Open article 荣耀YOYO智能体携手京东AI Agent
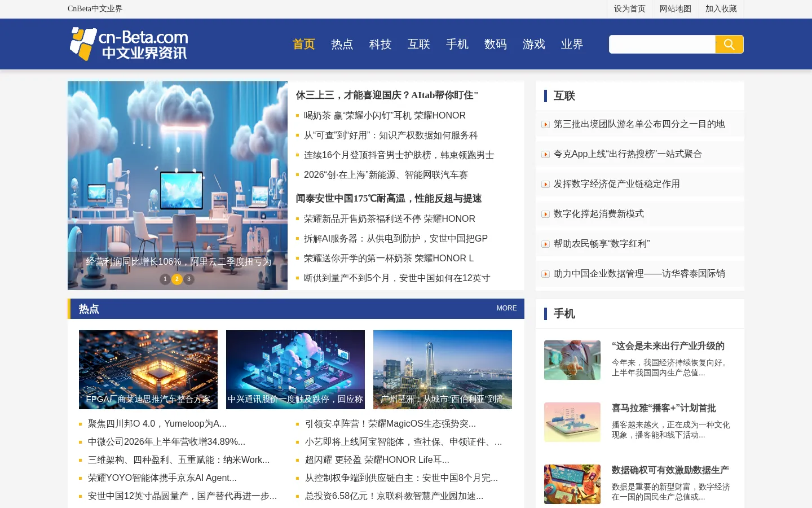The image size is (812, 508). click(162, 478)
